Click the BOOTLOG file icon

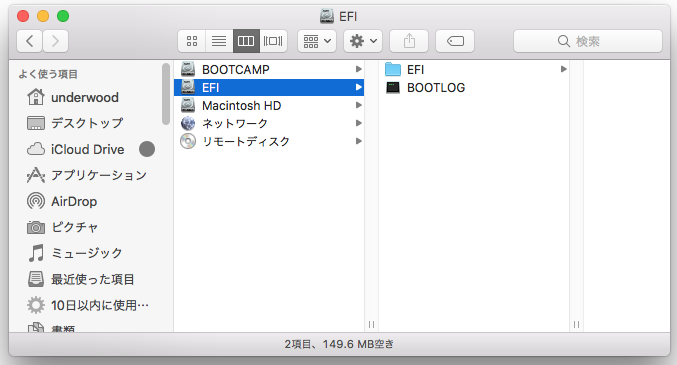393,88
